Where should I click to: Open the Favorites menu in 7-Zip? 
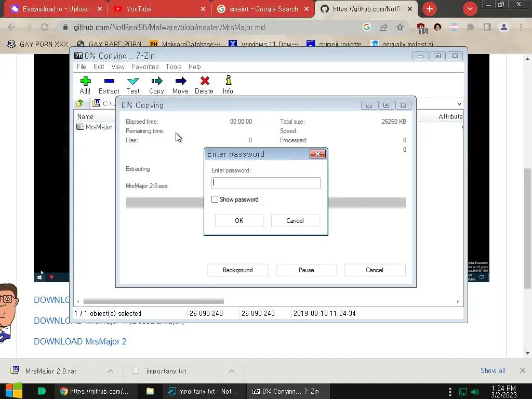[x=145, y=66]
